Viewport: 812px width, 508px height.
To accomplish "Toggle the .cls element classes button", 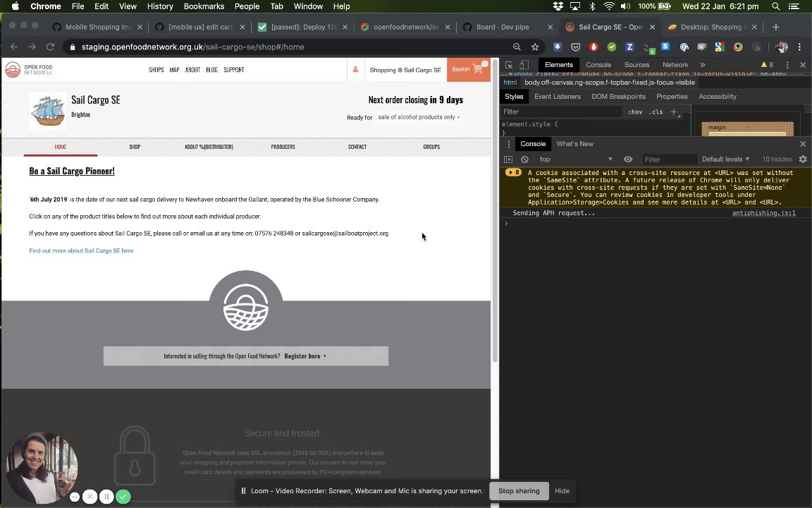I will (x=657, y=111).
